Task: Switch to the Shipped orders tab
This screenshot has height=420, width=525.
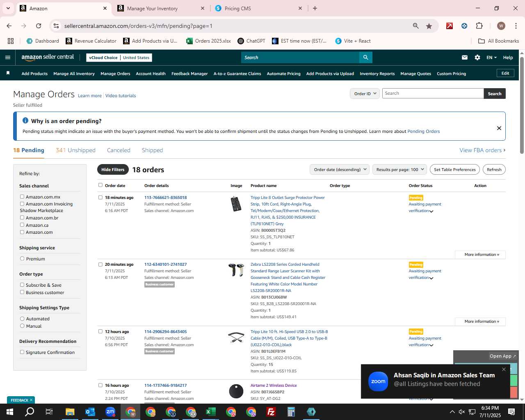Action: point(152,150)
